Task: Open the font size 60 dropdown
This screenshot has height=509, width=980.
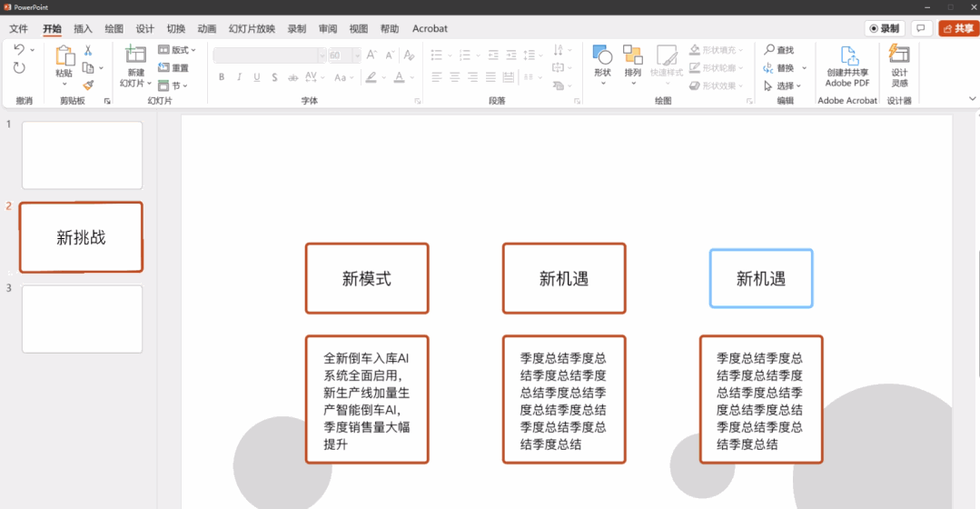Action: click(x=357, y=55)
